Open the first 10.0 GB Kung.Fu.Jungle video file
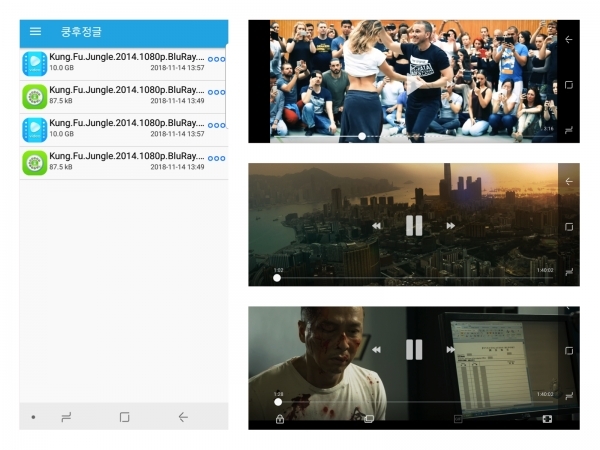Image resolution: width=600 pixels, height=450 pixels. 124,64
